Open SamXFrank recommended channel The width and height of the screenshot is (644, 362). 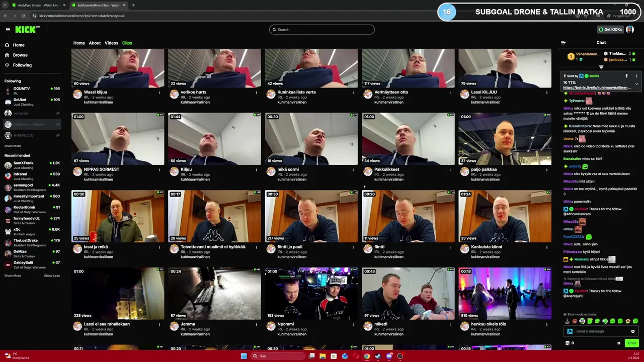(32, 165)
